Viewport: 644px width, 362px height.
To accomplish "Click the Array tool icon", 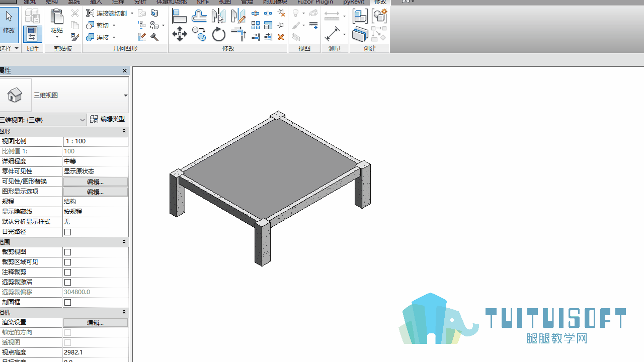I will pyautogui.click(x=256, y=25).
